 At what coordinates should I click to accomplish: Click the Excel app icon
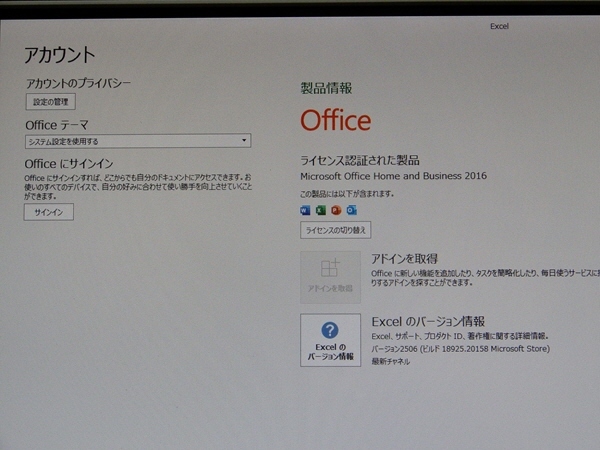point(321,210)
